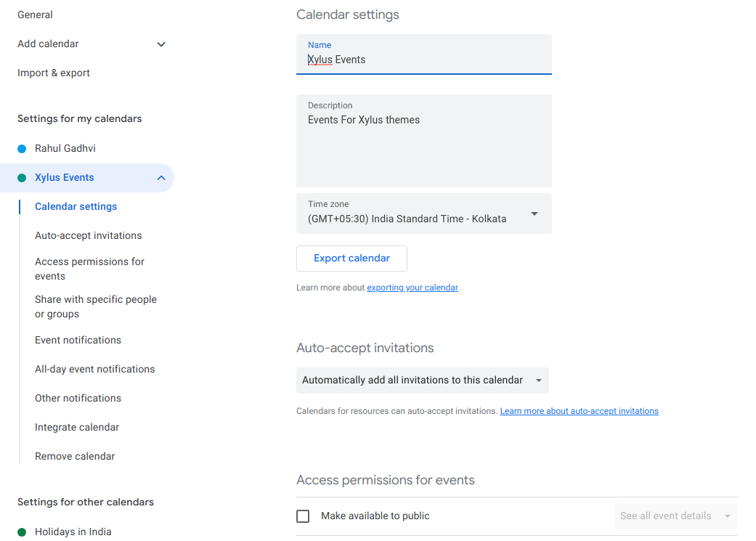Select Event notifications in the sidebar
Image resolution: width=756 pixels, height=541 pixels.
click(78, 340)
